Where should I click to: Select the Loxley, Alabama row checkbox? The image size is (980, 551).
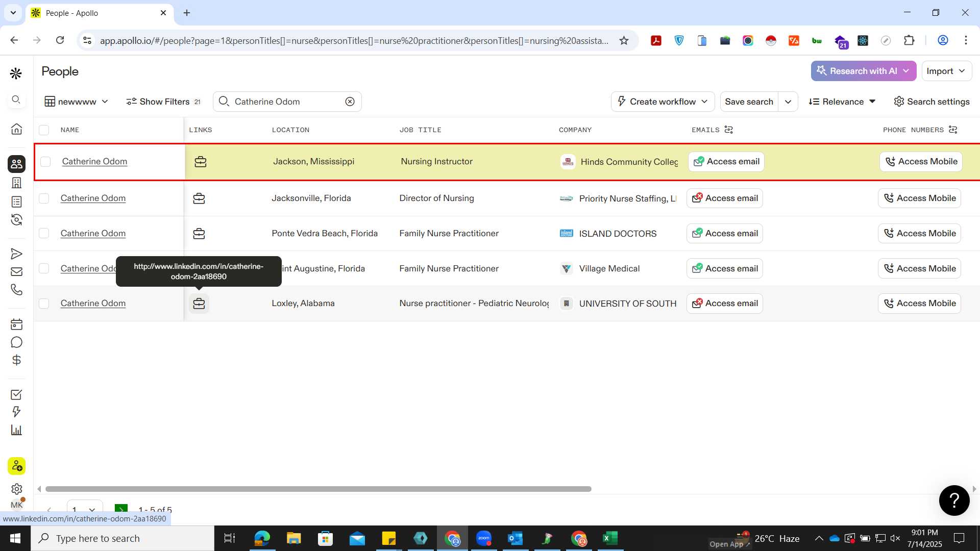pos(44,304)
